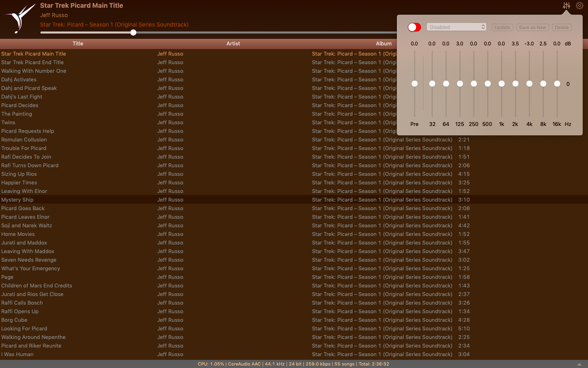Sort by the Album column header
This screenshot has width=588, height=368.
pos(383,43)
